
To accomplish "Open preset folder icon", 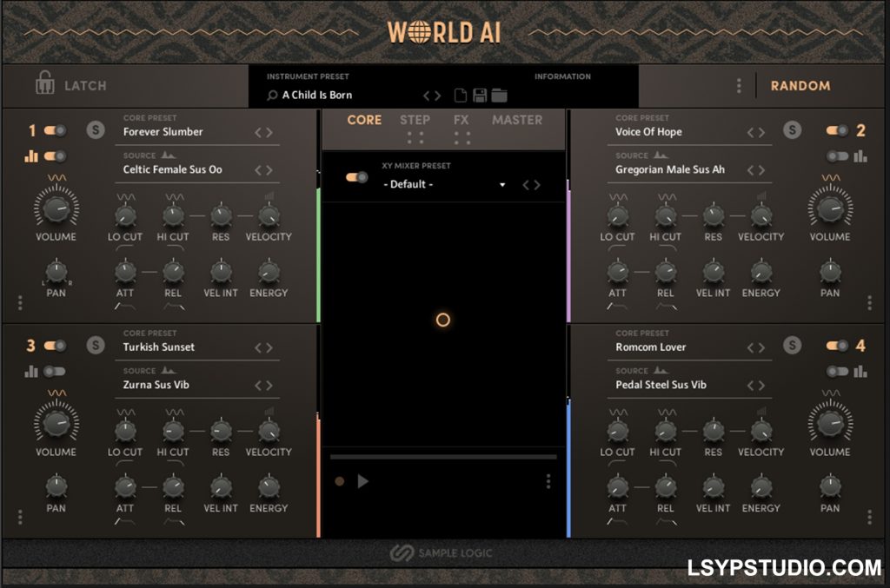I will point(500,96).
